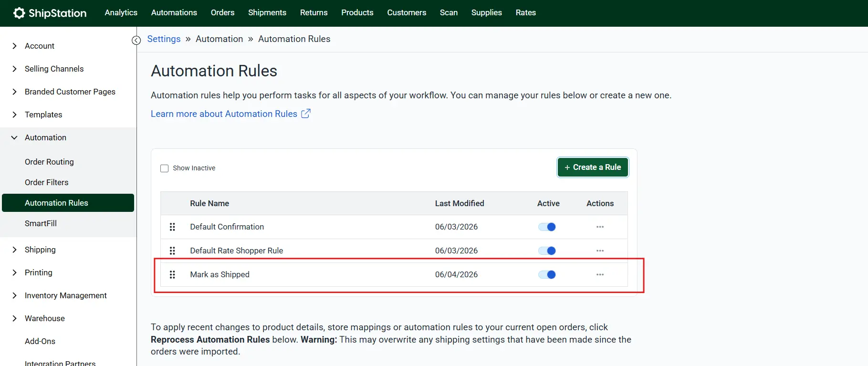Click the Actions column header
The image size is (868, 366).
[600, 204]
